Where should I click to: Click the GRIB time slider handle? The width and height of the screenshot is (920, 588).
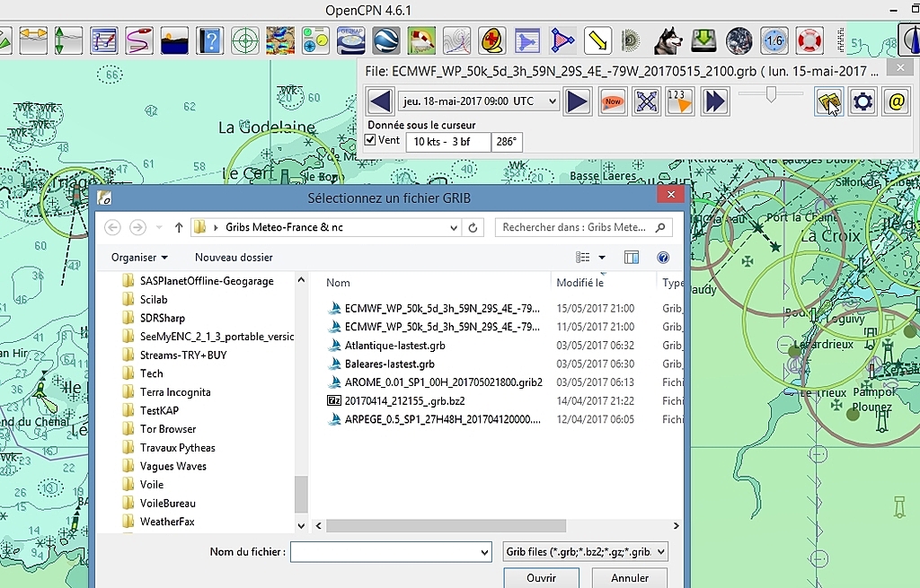click(x=771, y=93)
